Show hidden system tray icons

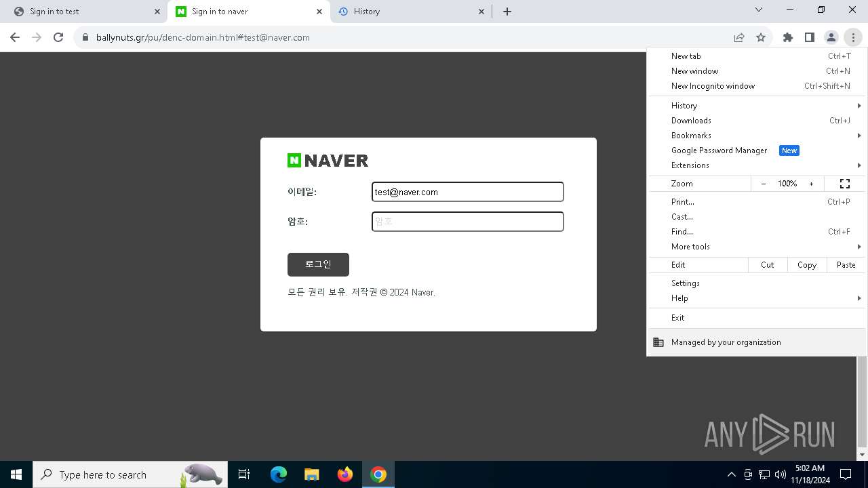pyautogui.click(x=731, y=474)
